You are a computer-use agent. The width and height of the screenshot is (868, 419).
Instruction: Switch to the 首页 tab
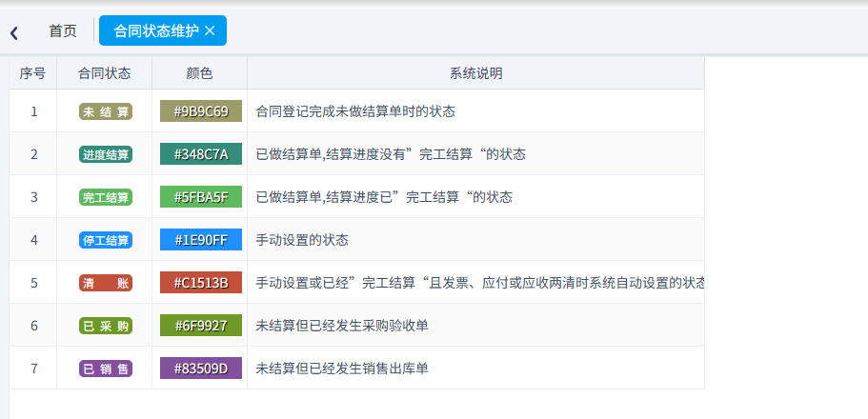(63, 31)
